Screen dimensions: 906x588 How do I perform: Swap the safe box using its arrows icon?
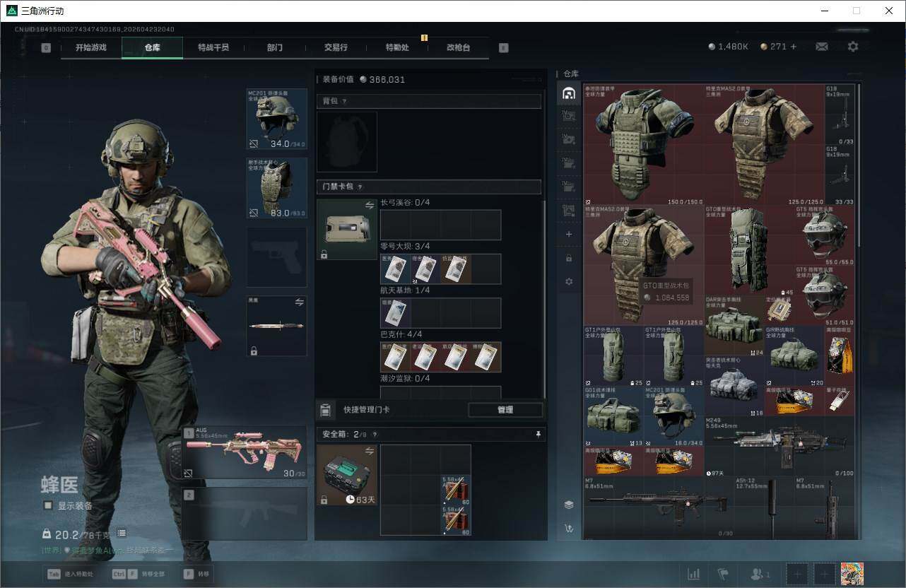pos(370,451)
